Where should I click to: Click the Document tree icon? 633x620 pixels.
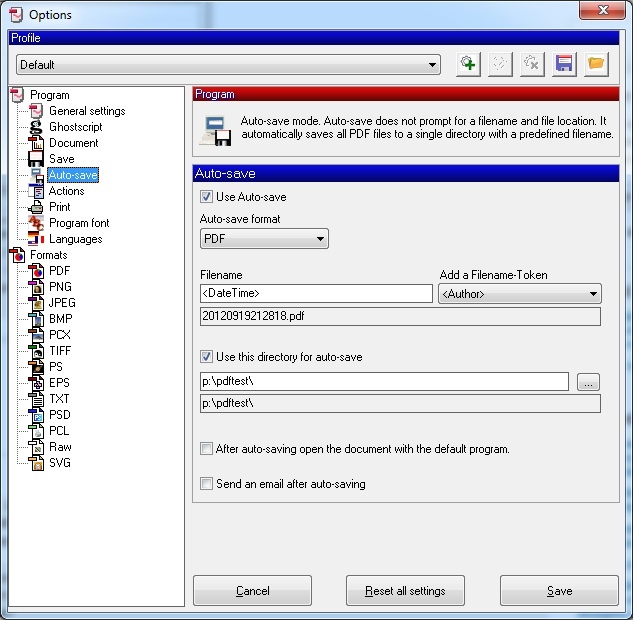point(36,143)
